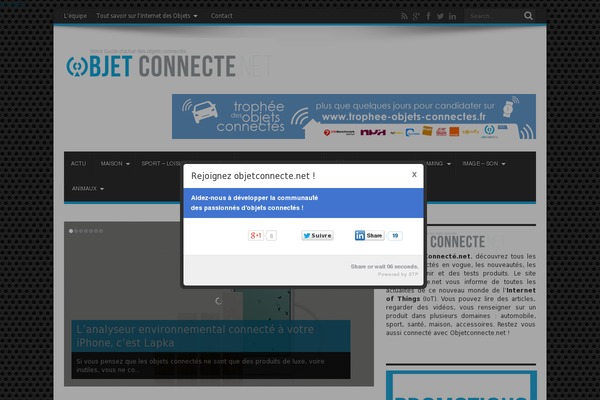Expand the IMAGE – SON navigation dropdown

[x=484, y=163]
